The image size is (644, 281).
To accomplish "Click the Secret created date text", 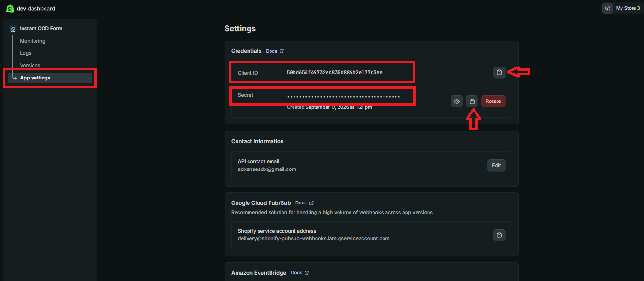I will 329,107.
